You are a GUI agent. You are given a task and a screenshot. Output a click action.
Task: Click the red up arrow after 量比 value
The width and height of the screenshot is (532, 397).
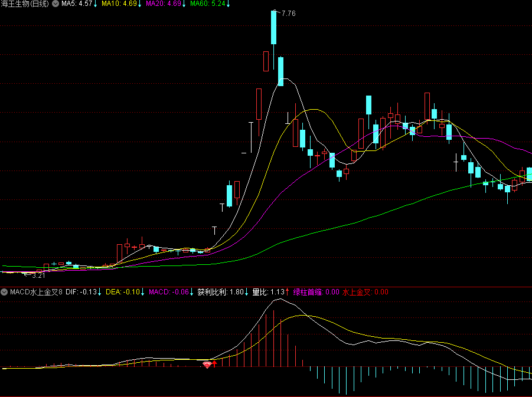(x=288, y=291)
